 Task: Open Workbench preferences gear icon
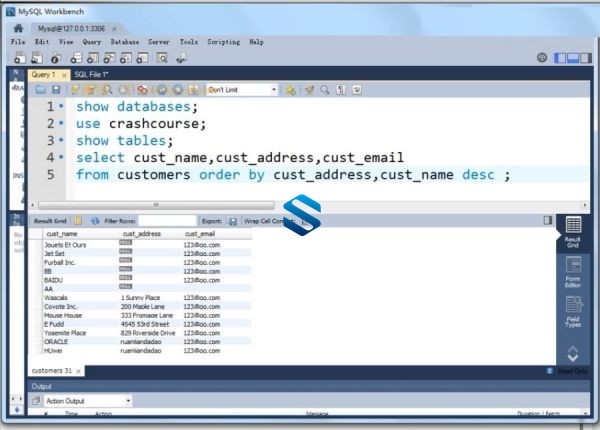tap(542, 58)
